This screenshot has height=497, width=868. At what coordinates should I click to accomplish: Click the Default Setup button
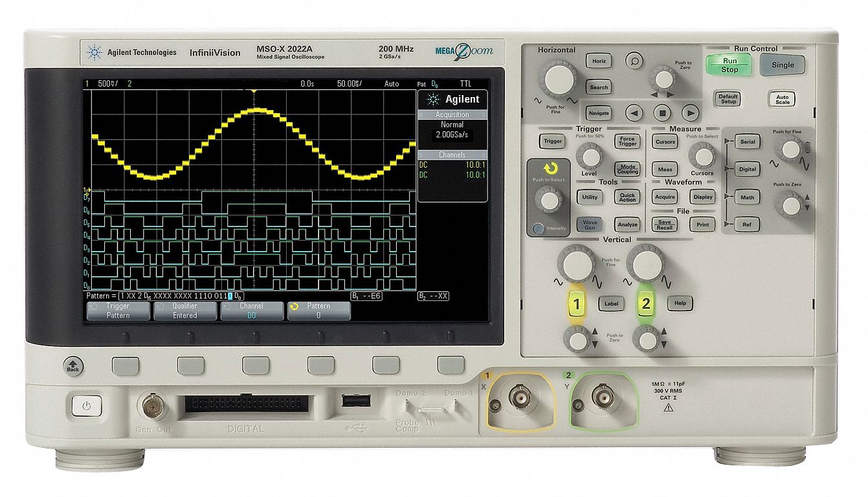[728, 99]
